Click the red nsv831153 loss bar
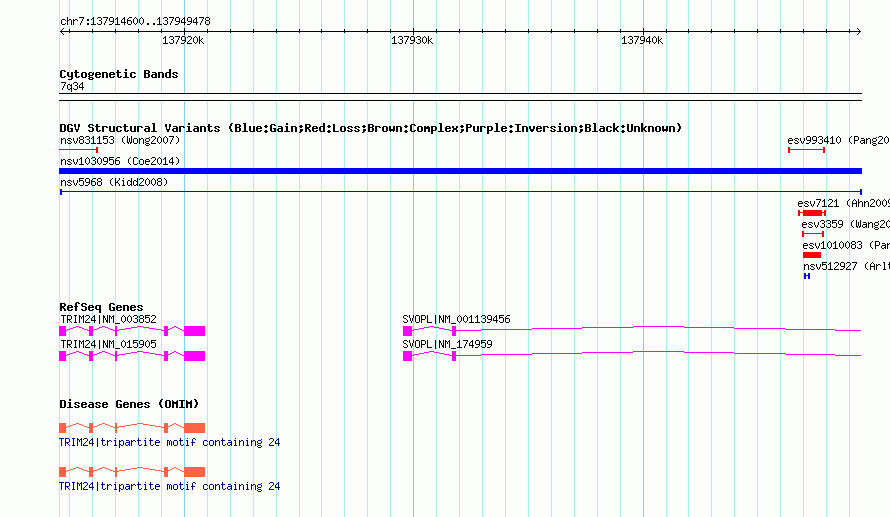Screen dimensions: 890x517 (79, 150)
